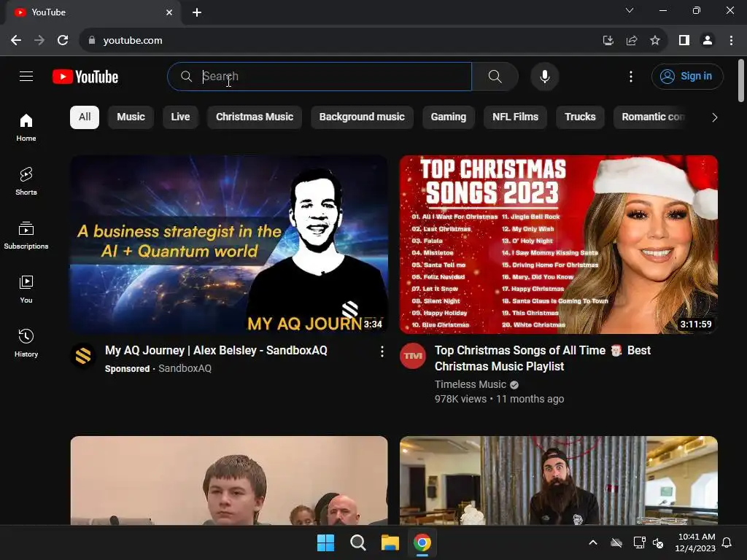Open Timeless Music channel link
This screenshot has height=560, width=747.
pos(471,384)
